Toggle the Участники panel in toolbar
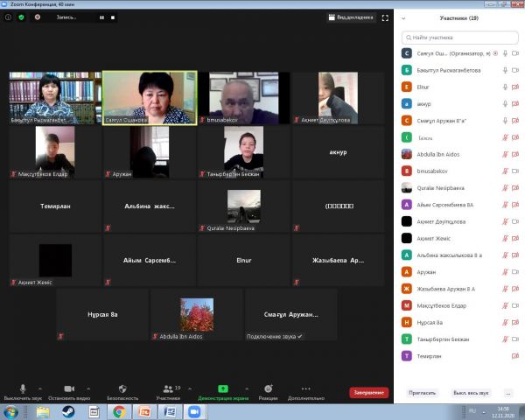This screenshot has height=420, width=525. click(x=165, y=388)
